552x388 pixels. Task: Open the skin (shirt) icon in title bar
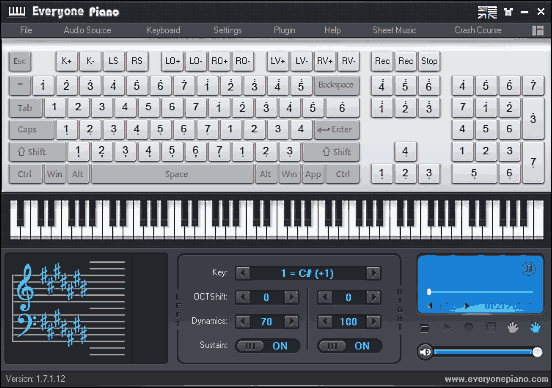click(x=508, y=12)
